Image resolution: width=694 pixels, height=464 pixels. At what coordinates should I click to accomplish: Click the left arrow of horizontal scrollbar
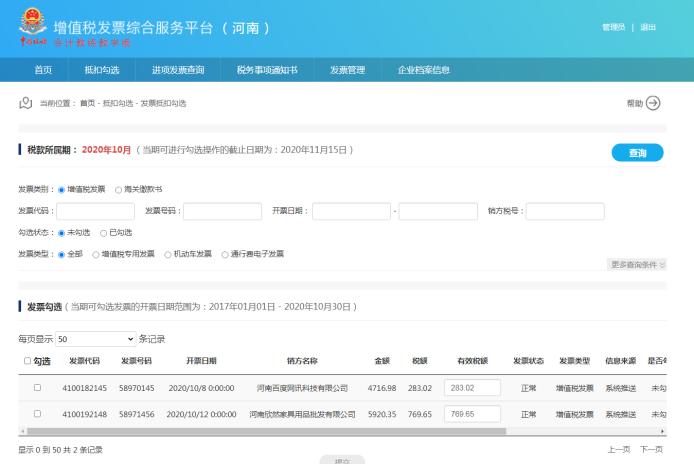click(x=23, y=431)
